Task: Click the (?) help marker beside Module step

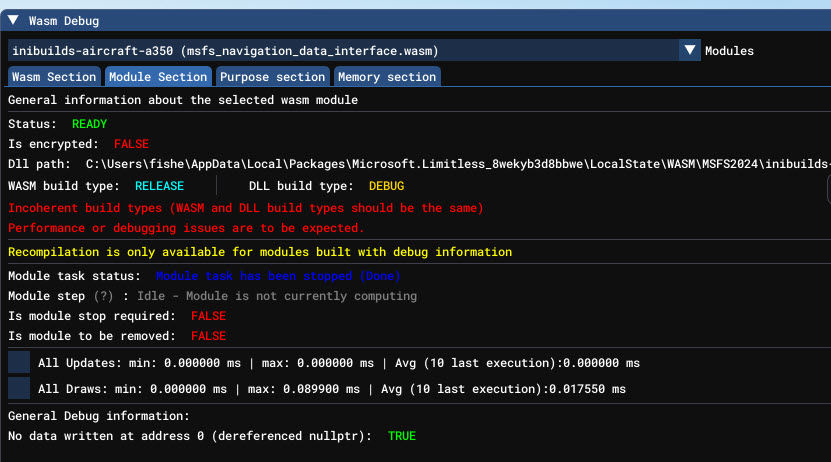Action: coord(104,296)
